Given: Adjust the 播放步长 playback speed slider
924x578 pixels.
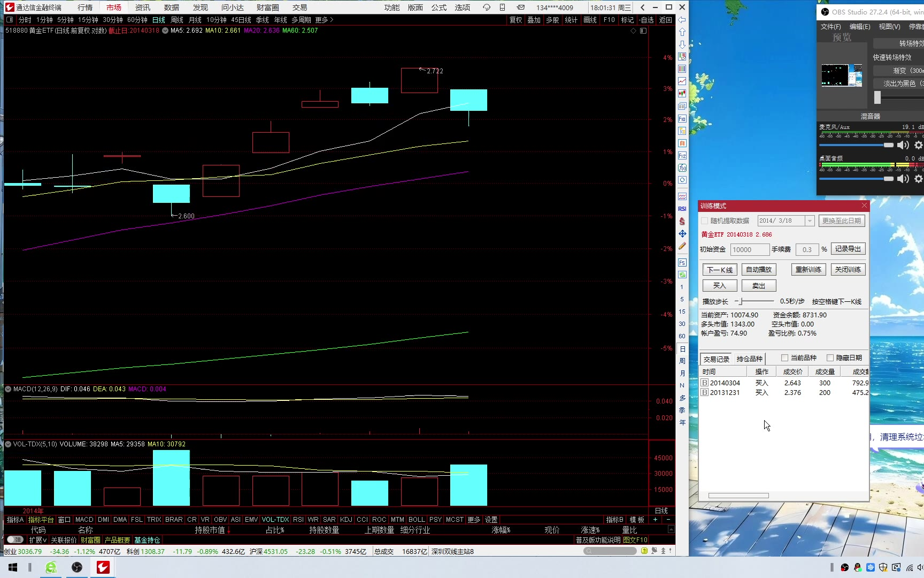Looking at the screenshot, I should tap(741, 301).
